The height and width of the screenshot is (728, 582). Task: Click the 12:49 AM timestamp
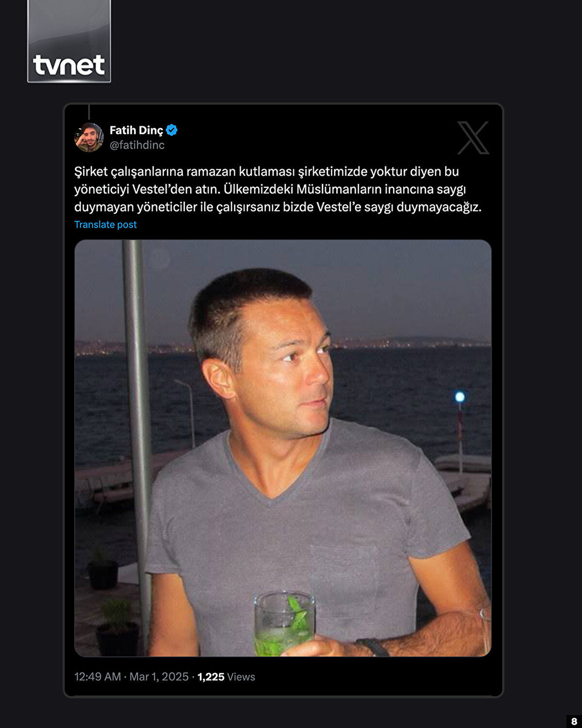97,677
